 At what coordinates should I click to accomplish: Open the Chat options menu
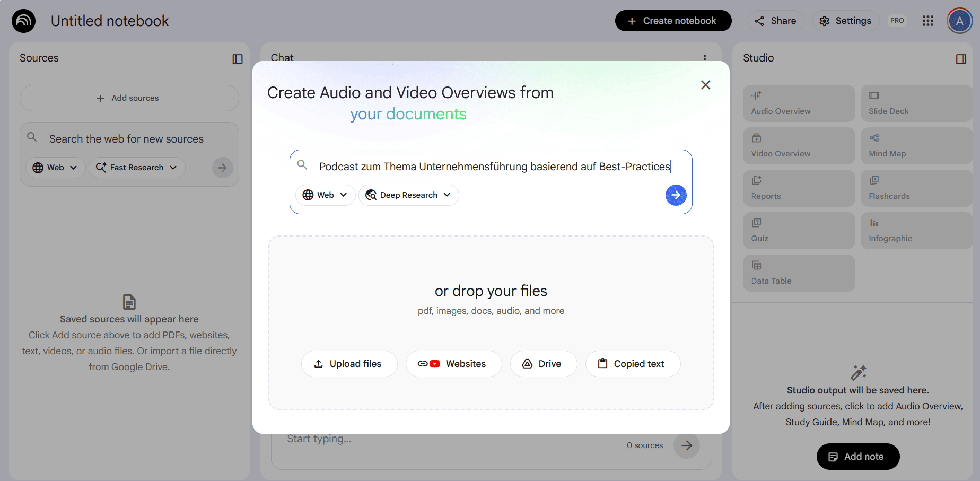705,58
